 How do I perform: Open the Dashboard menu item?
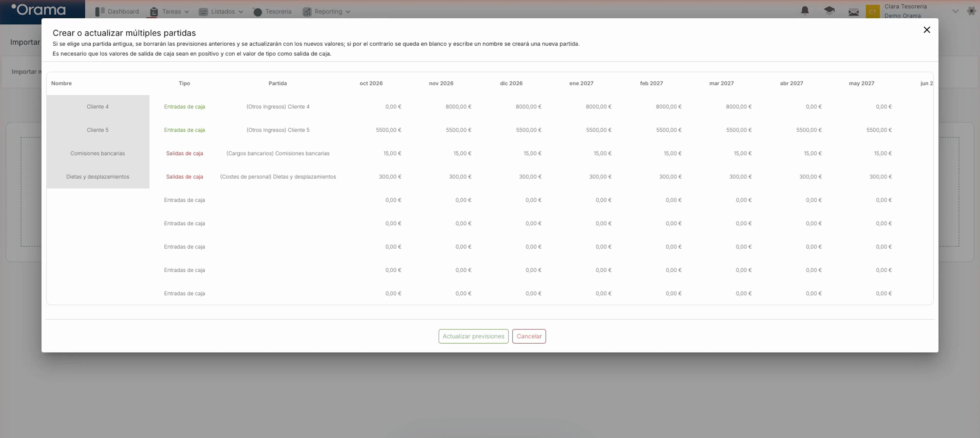(123, 11)
